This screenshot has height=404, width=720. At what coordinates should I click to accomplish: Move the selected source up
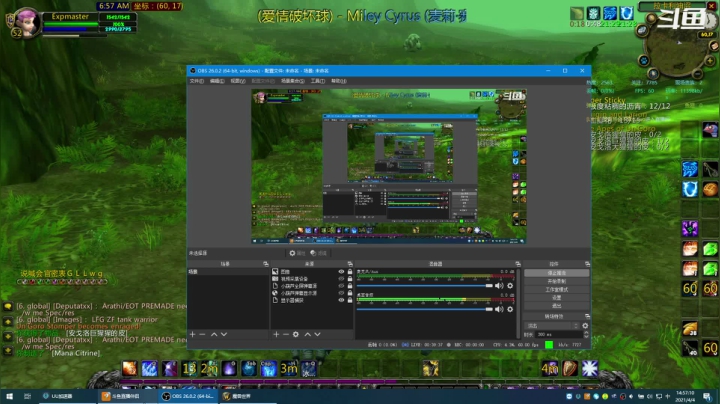(x=307, y=334)
